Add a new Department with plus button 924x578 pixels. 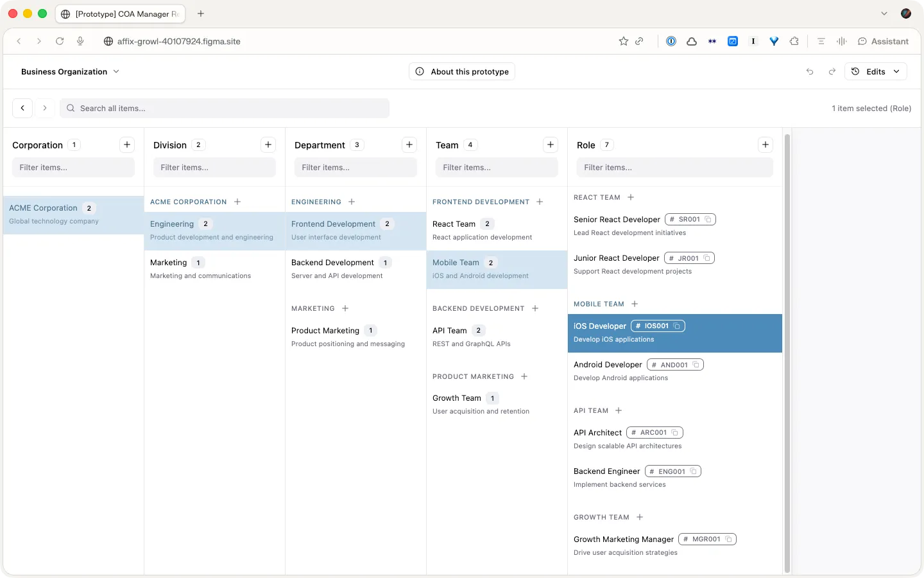point(409,144)
